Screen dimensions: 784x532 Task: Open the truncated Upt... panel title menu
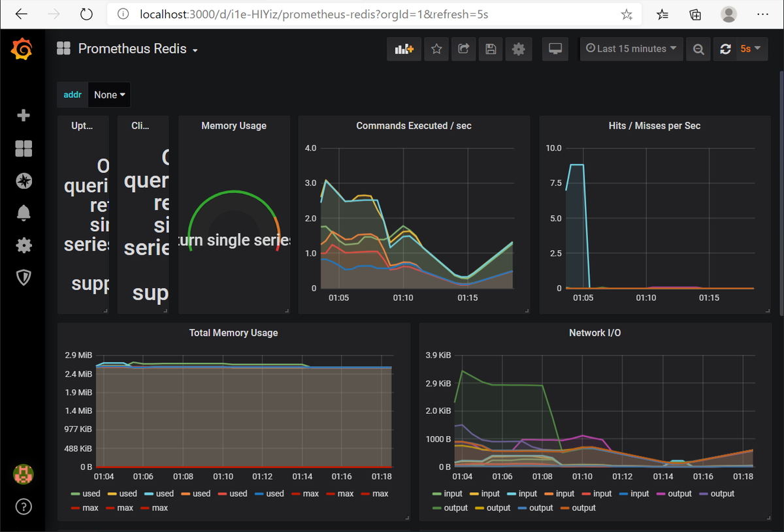(82, 126)
